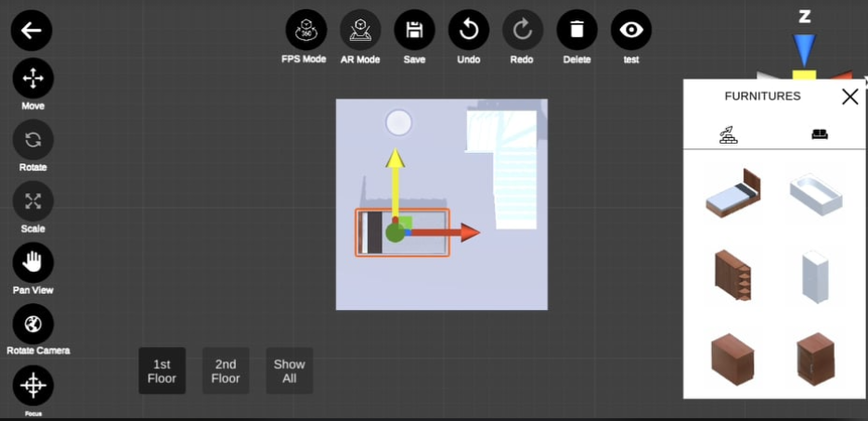Open the sofa furniture category tab
The height and width of the screenshot is (421, 868).
819,134
